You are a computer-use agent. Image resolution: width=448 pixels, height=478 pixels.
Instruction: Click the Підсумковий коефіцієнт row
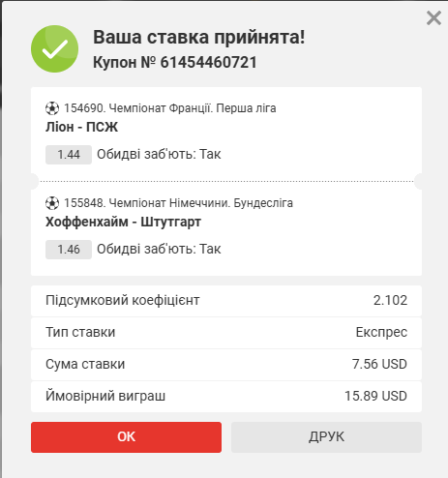(x=226, y=301)
